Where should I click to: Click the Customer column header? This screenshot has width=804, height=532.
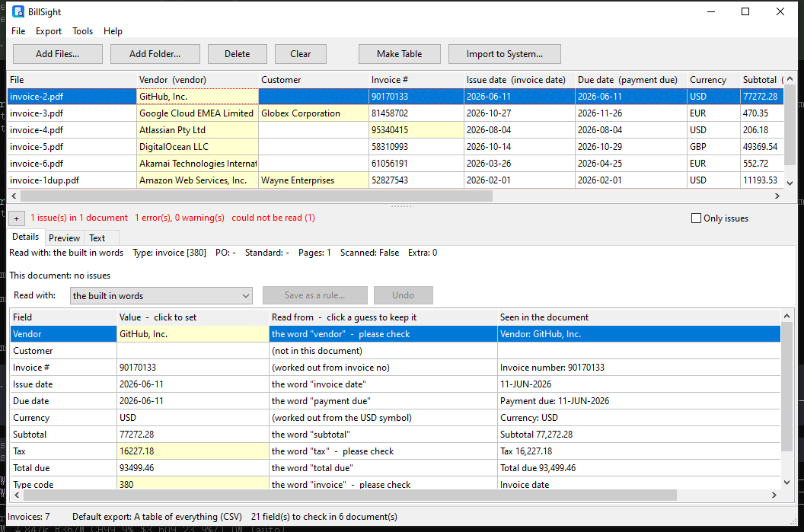click(313, 80)
